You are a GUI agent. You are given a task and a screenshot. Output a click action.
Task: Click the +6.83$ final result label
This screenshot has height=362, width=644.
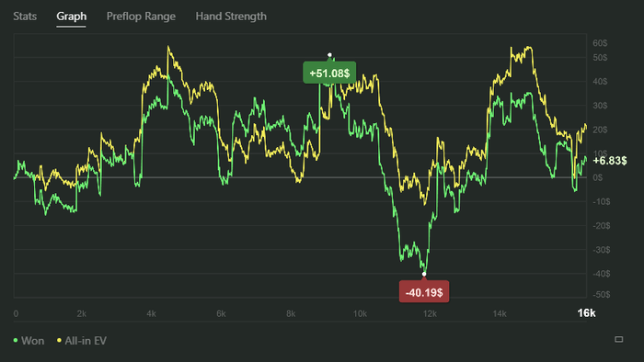point(610,161)
